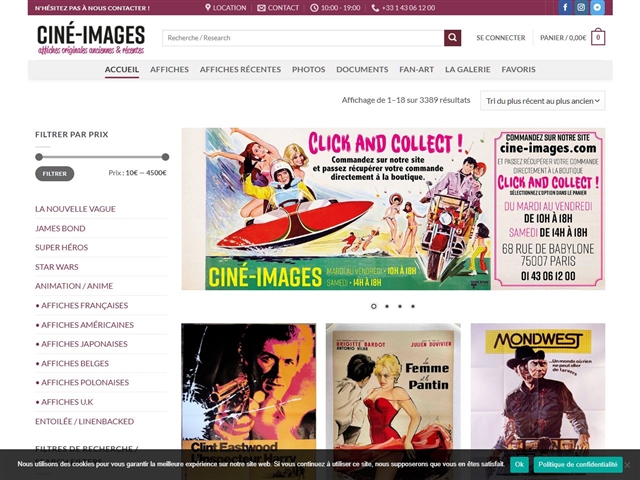Expand the sort order dropdown
The width and height of the screenshot is (640, 480).
pos(542,101)
